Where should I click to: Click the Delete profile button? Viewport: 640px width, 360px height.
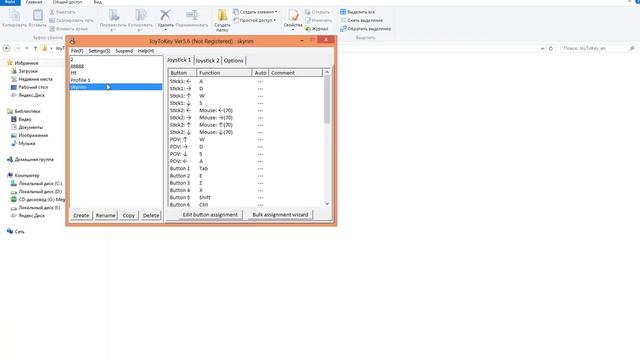tap(151, 215)
